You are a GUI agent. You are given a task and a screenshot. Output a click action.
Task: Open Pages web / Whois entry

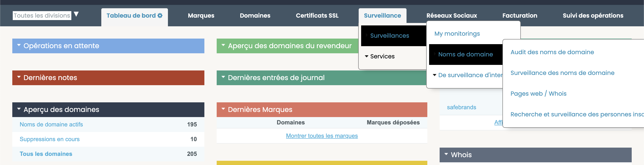click(x=538, y=93)
